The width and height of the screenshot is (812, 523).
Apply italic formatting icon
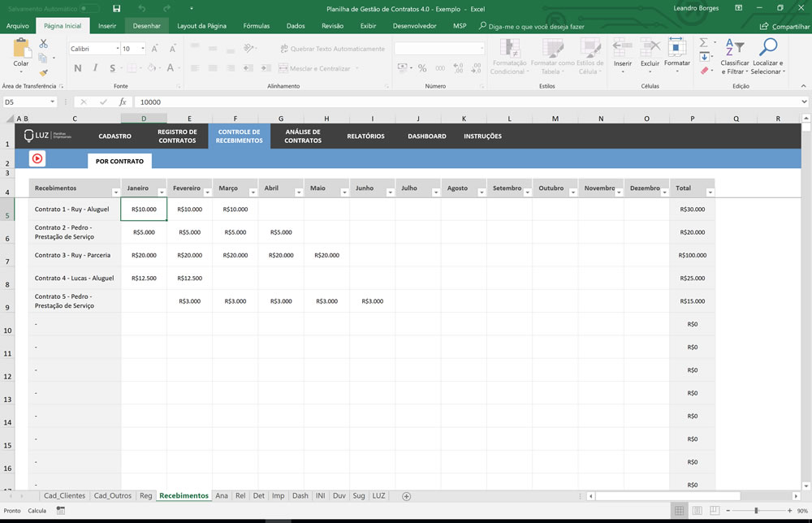[95, 68]
